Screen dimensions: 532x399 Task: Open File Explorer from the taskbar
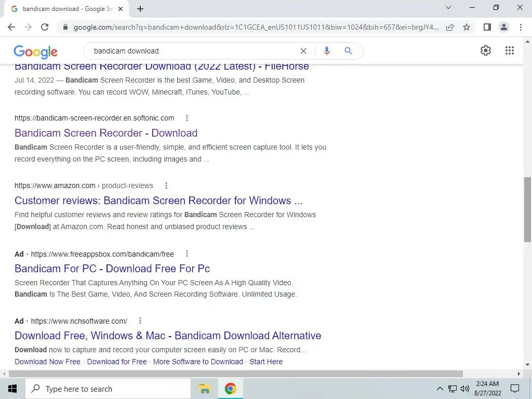205,389
